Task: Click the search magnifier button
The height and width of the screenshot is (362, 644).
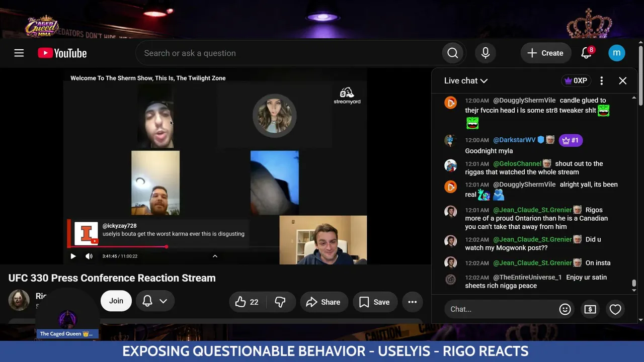Action: [x=453, y=53]
